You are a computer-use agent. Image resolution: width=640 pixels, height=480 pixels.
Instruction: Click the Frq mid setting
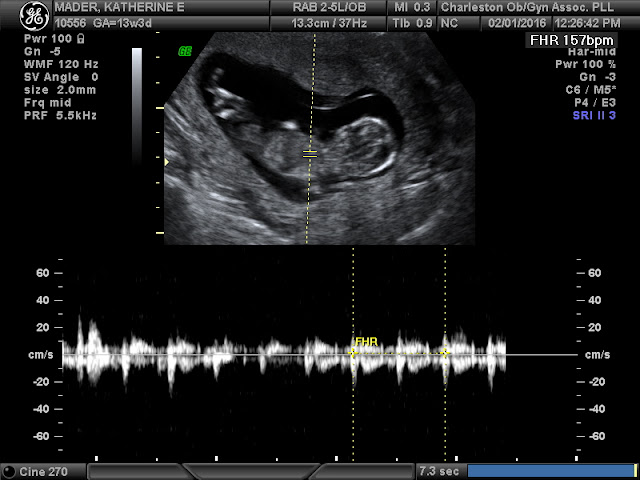[48, 102]
